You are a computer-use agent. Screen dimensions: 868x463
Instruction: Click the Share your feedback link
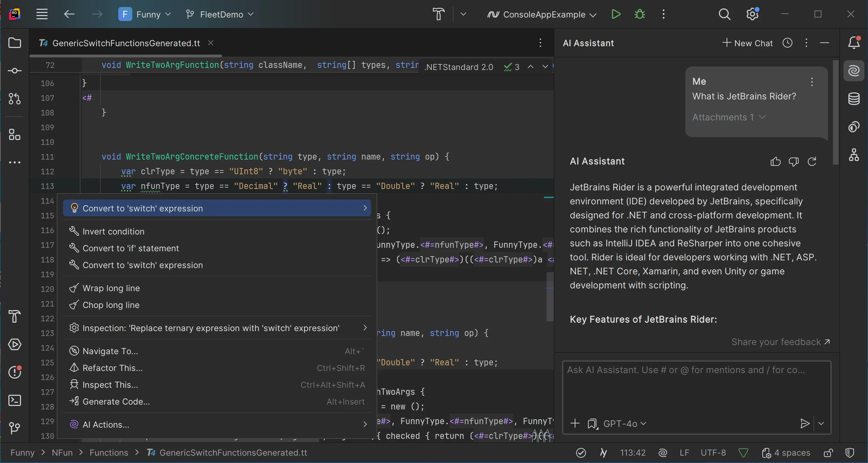pyautogui.click(x=780, y=342)
